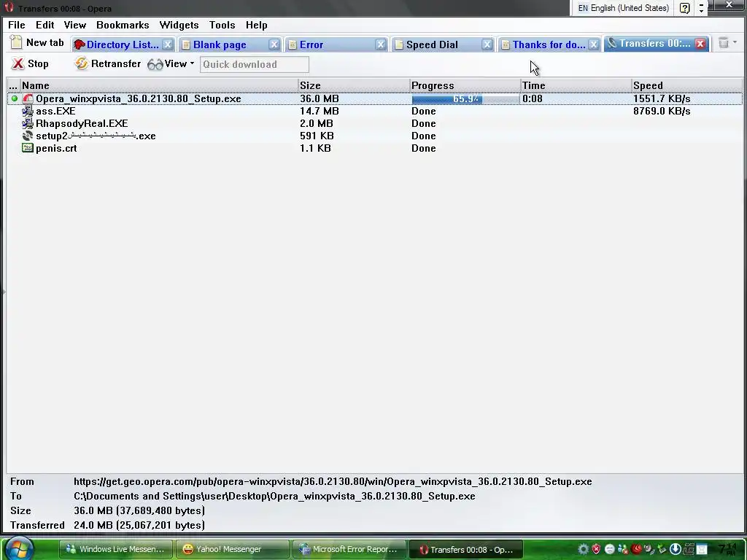The height and width of the screenshot is (560, 747).
Task: Open the Bookmarks menu
Action: [123, 25]
